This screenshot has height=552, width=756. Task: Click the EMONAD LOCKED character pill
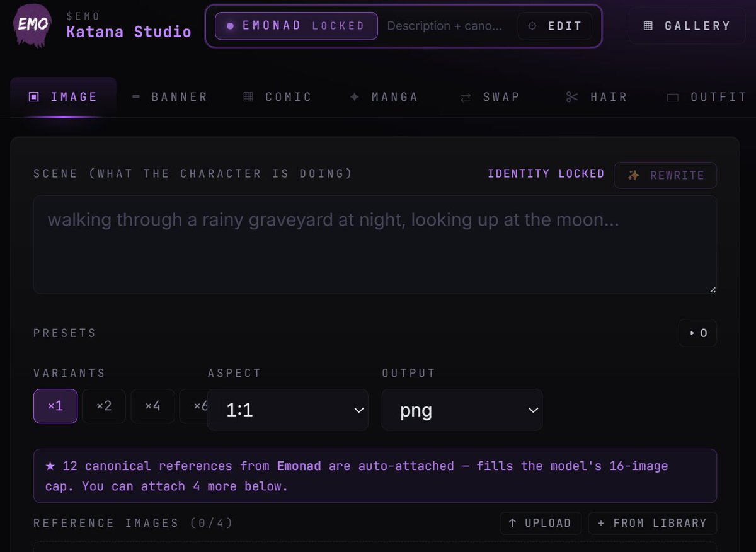click(x=296, y=26)
